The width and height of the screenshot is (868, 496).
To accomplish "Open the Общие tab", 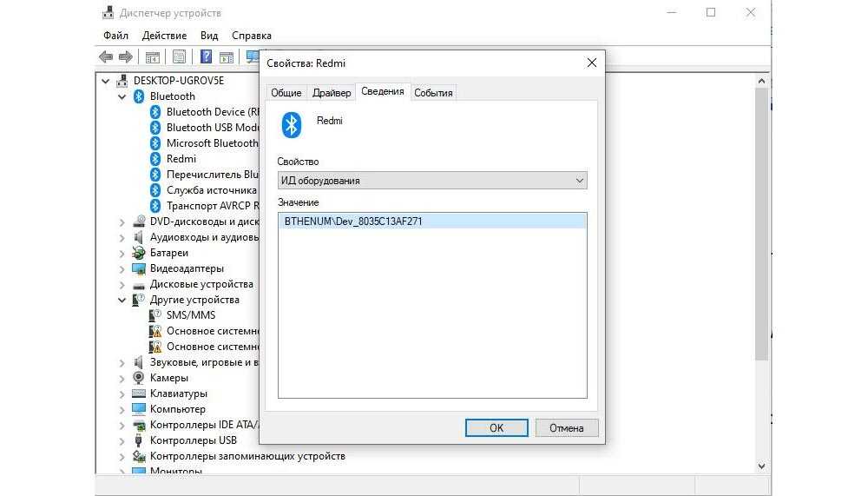I will pyautogui.click(x=286, y=93).
